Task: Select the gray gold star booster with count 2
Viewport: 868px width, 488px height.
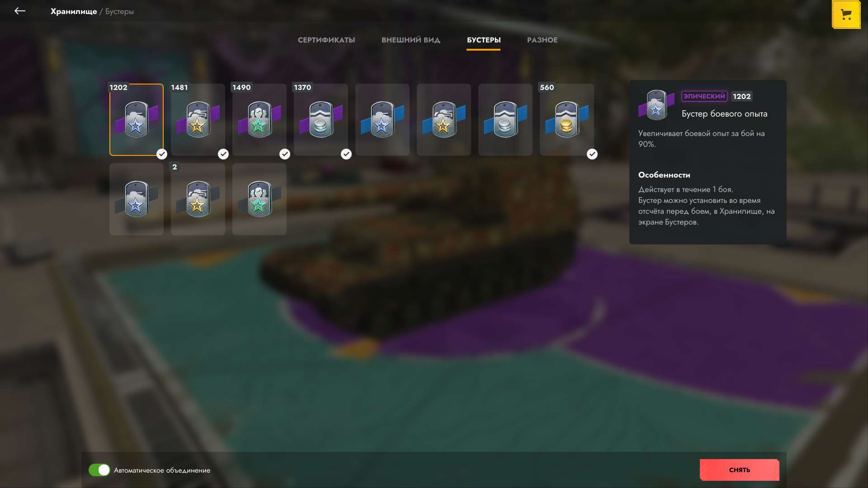Action: [198, 199]
